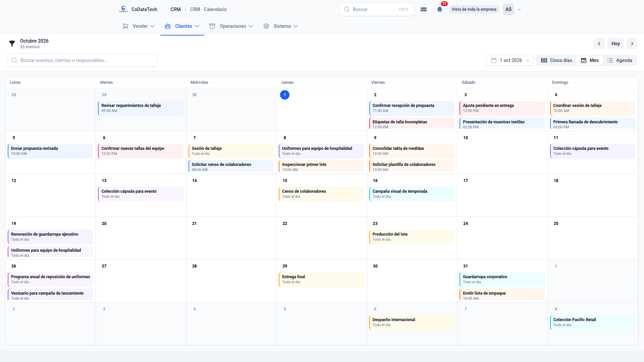Click the filter funnel icon

[x=12, y=44]
